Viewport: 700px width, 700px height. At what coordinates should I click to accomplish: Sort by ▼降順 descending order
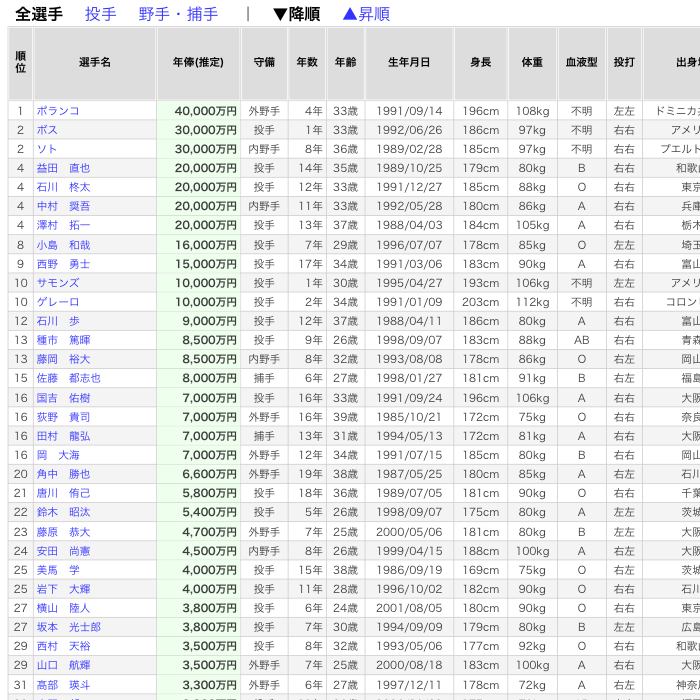point(296,14)
